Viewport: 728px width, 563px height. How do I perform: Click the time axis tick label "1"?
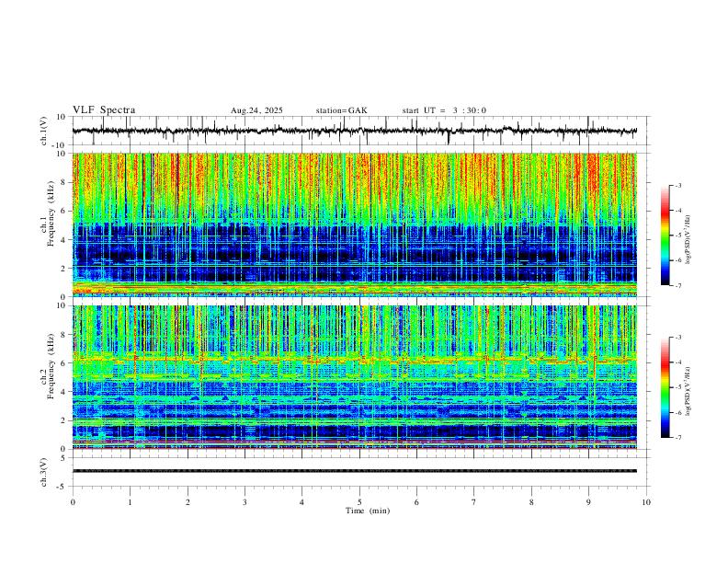pos(130,502)
